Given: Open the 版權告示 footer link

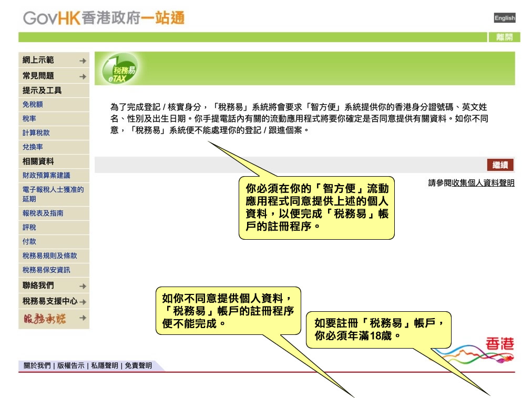Looking at the screenshot, I should tap(70, 365).
